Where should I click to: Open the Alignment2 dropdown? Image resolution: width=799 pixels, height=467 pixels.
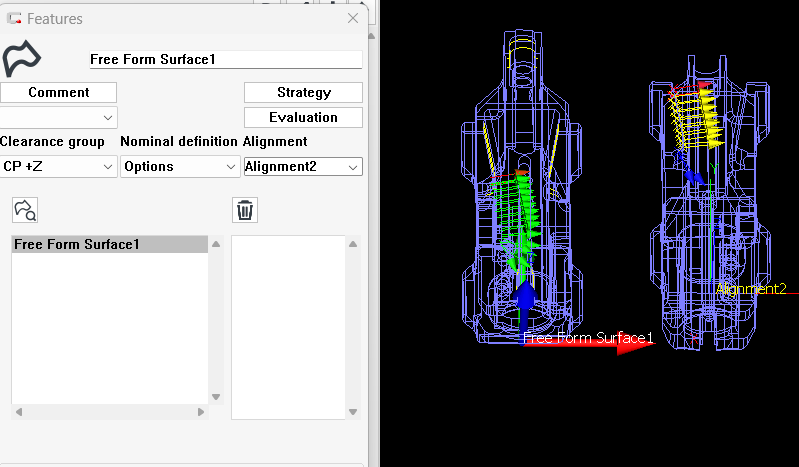(302, 166)
